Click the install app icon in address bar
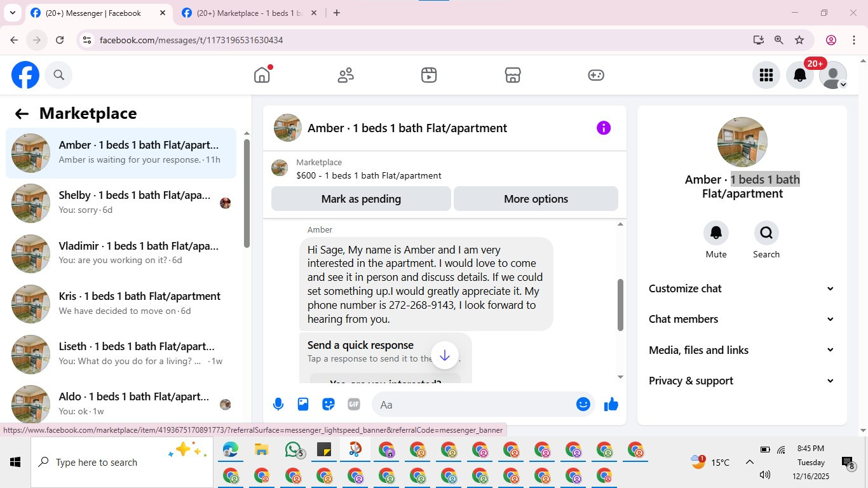This screenshot has width=868, height=488. click(x=759, y=40)
